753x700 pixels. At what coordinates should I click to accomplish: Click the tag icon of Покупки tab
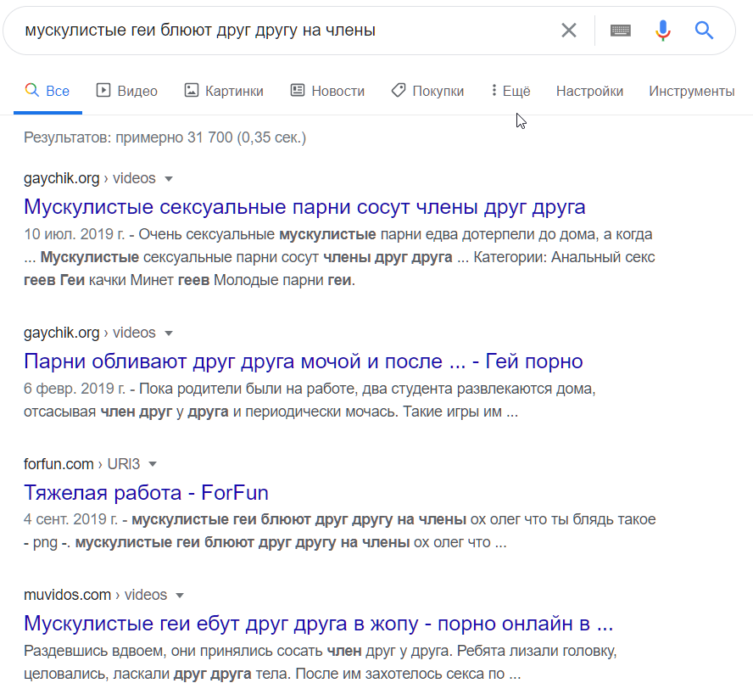(398, 91)
